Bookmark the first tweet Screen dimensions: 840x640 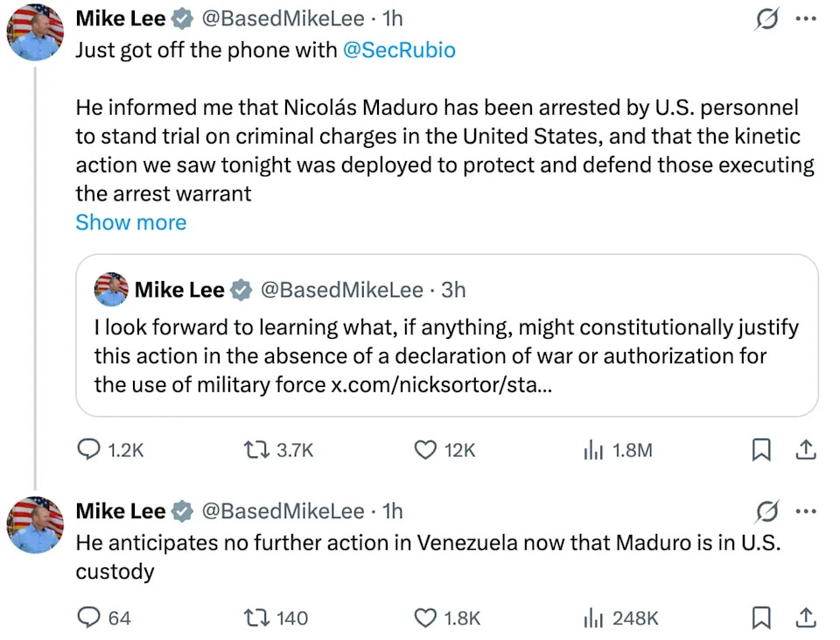[761, 449]
